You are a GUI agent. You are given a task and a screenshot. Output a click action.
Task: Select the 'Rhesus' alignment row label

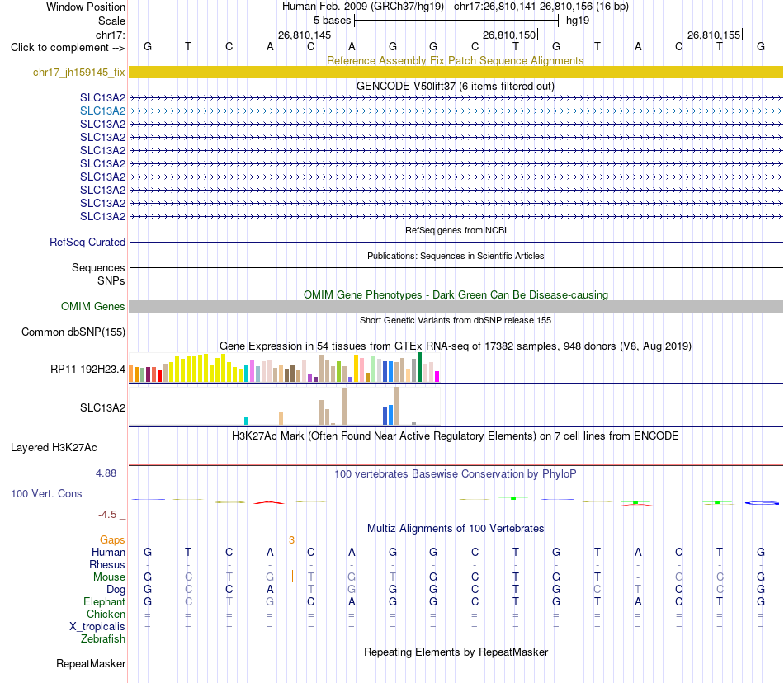(x=107, y=564)
